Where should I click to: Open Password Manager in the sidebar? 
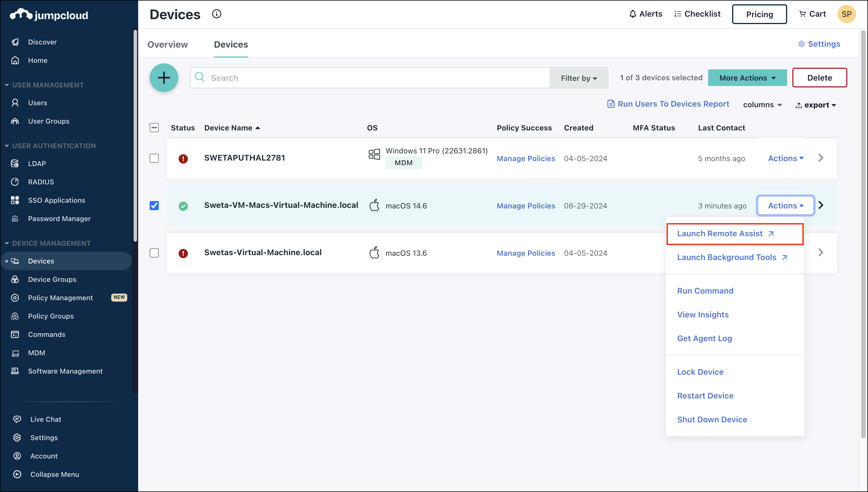pos(59,218)
